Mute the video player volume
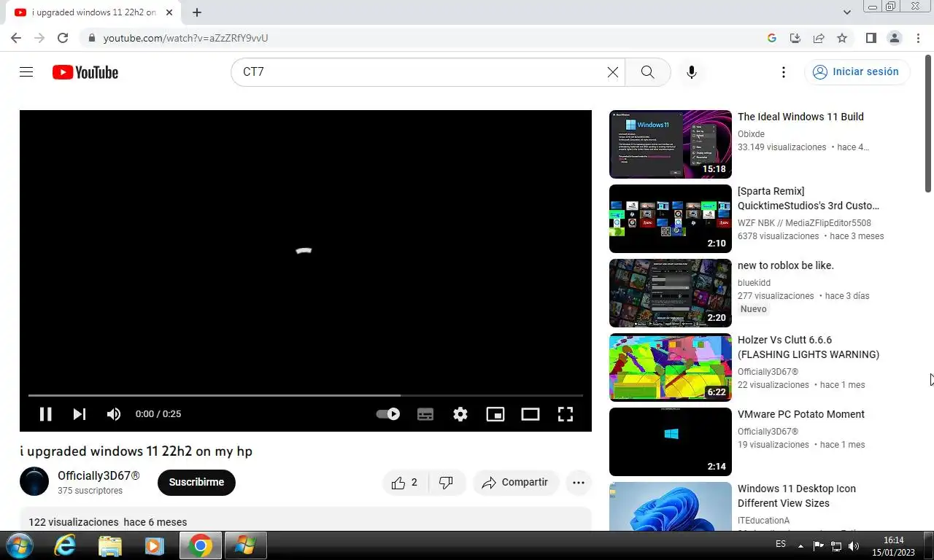The width and height of the screenshot is (934, 560). [114, 414]
